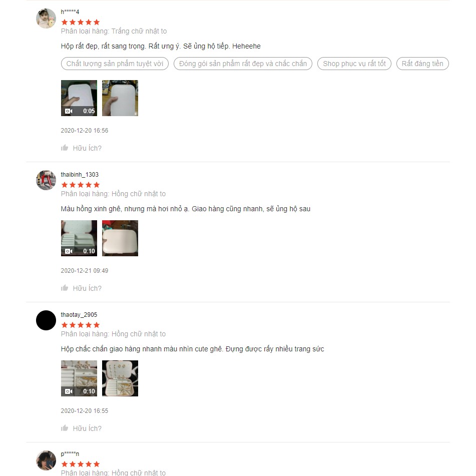Open thaibinh_1303's profile avatar

46,180
